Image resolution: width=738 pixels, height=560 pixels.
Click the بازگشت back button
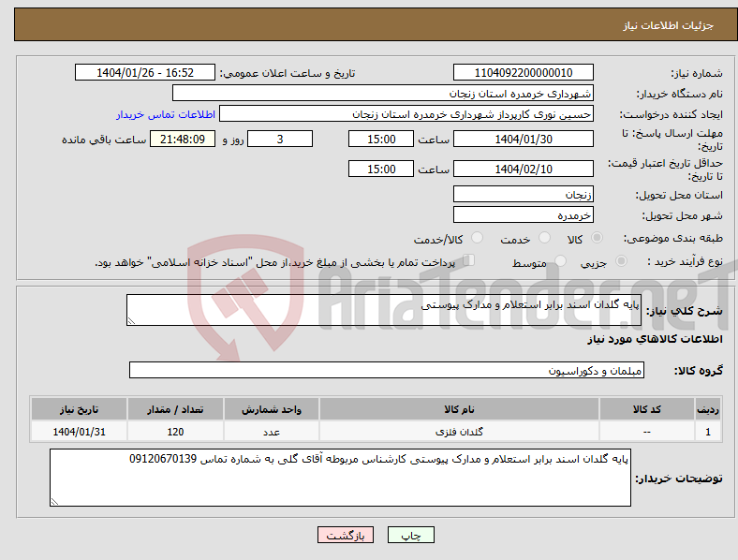point(346,535)
